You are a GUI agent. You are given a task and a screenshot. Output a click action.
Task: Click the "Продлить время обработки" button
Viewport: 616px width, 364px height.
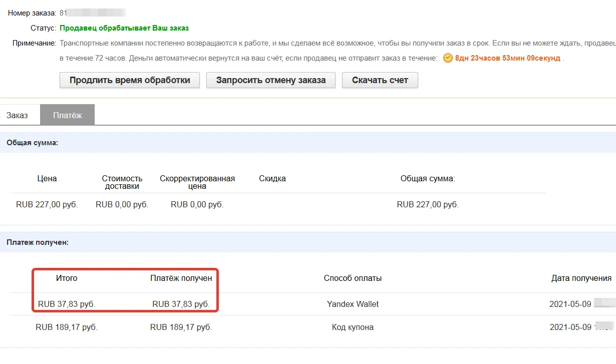click(130, 80)
